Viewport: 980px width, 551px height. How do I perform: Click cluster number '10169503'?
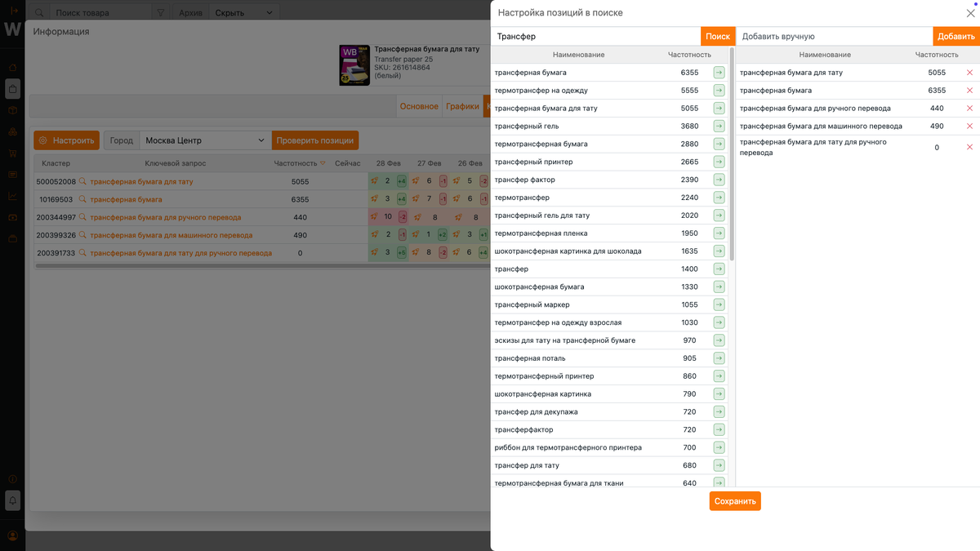click(x=56, y=199)
